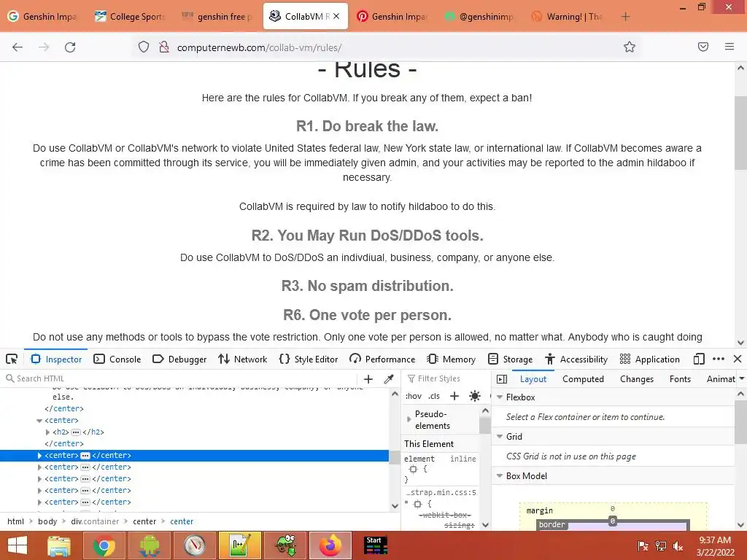Save page to Pocket

coord(703,47)
